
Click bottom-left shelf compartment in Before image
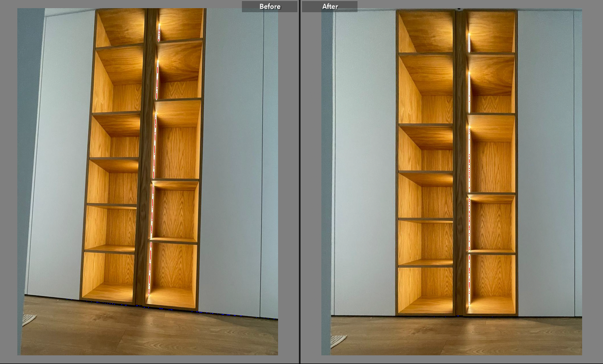click(x=109, y=275)
